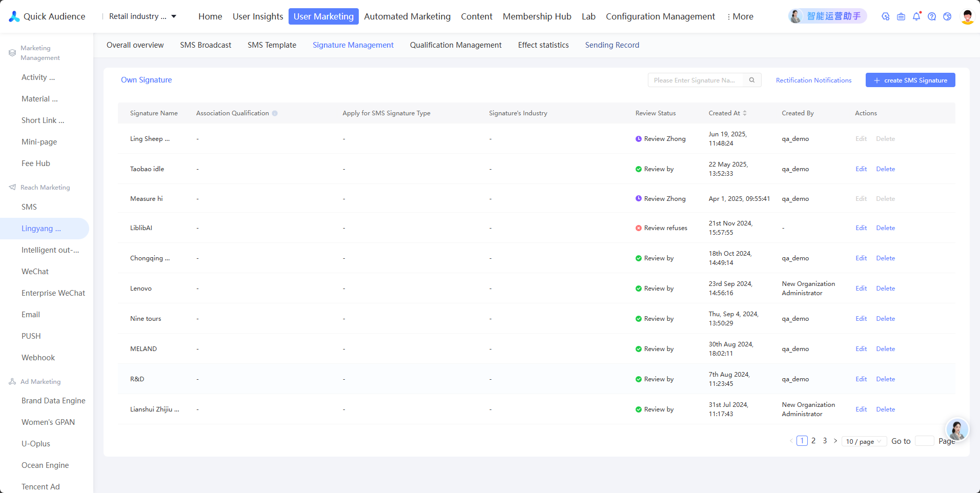Click the create SMS Signature button

pyautogui.click(x=910, y=80)
